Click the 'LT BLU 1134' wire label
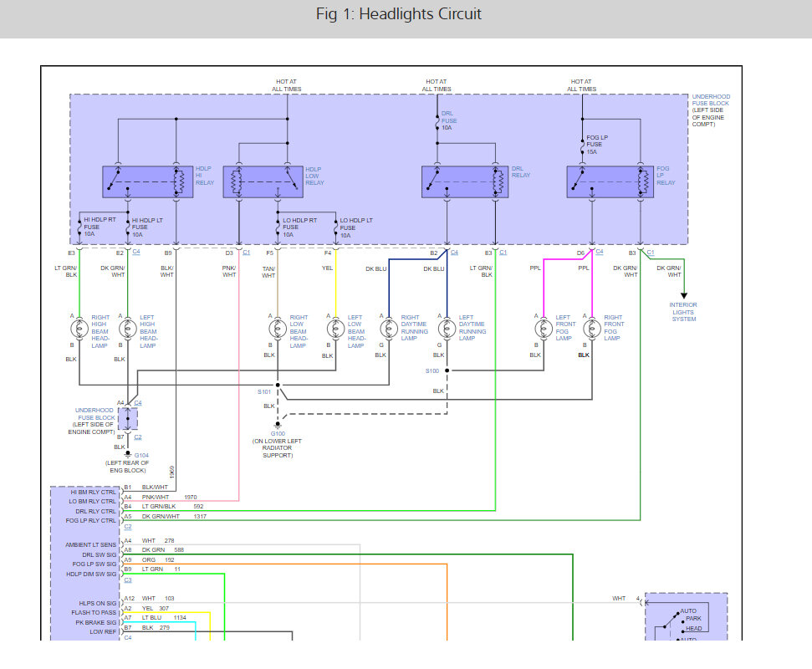Screen dimensions: 812x669 pyautogui.click(x=164, y=617)
